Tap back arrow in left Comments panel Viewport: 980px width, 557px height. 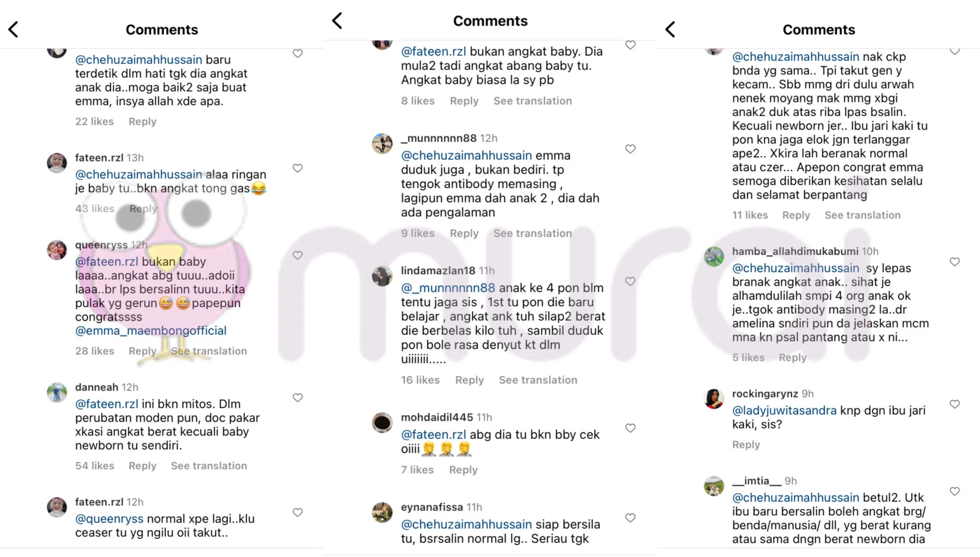14,30
